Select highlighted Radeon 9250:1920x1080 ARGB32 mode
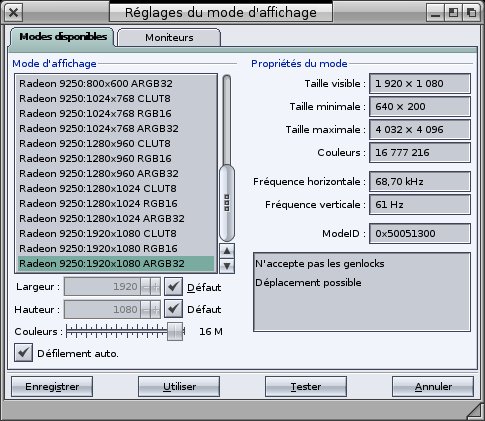The image size is (485, 421). pos(116,263)
